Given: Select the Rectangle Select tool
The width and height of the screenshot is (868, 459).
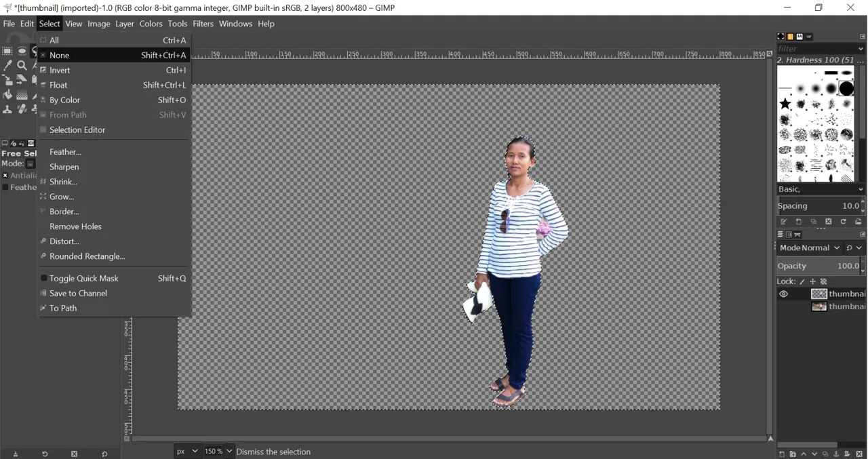Looking at the screenshot, I should point(7,51).
